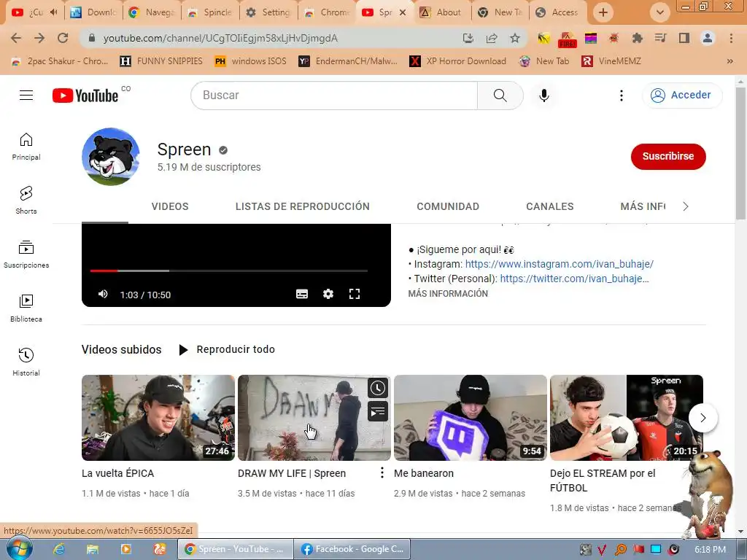Open the VineMEMZ bookmark

pos(611,61)
